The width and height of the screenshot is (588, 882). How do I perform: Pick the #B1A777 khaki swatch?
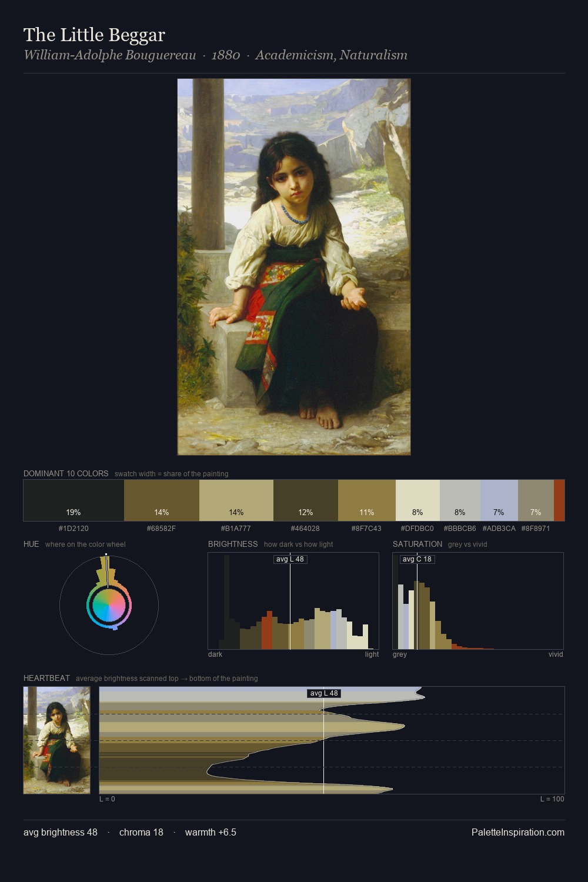[236, 500]
